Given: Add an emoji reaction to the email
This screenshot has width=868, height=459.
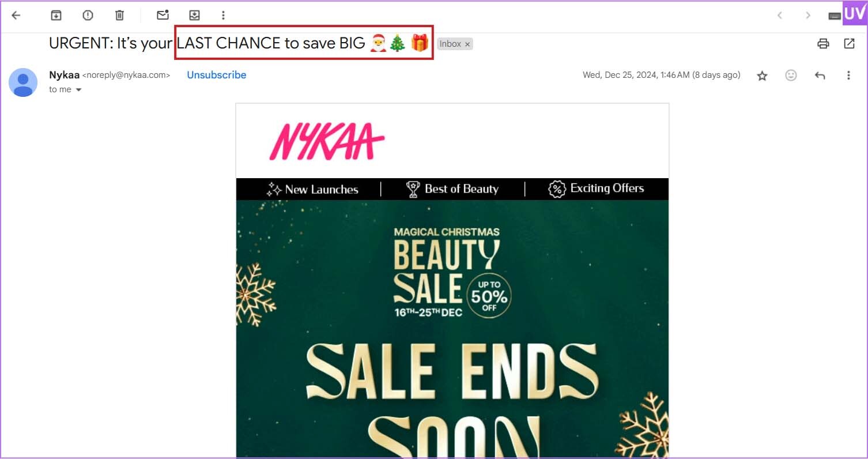Looking at the screenshot, I should [791, 75].
